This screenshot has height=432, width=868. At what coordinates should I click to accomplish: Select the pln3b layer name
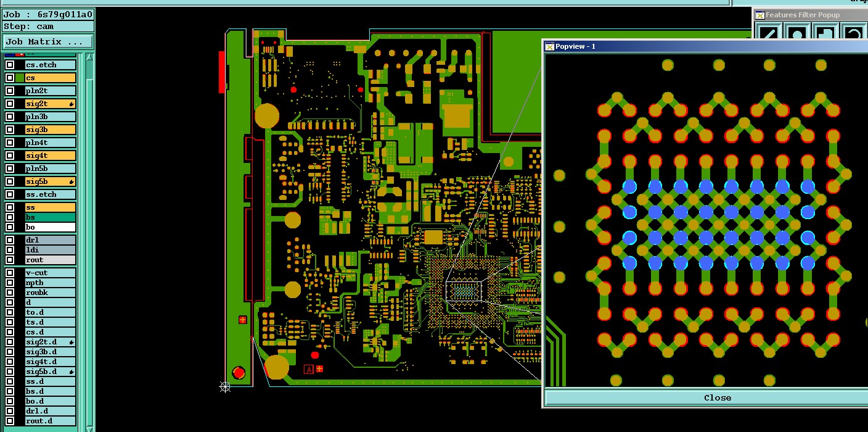point(51,117)
